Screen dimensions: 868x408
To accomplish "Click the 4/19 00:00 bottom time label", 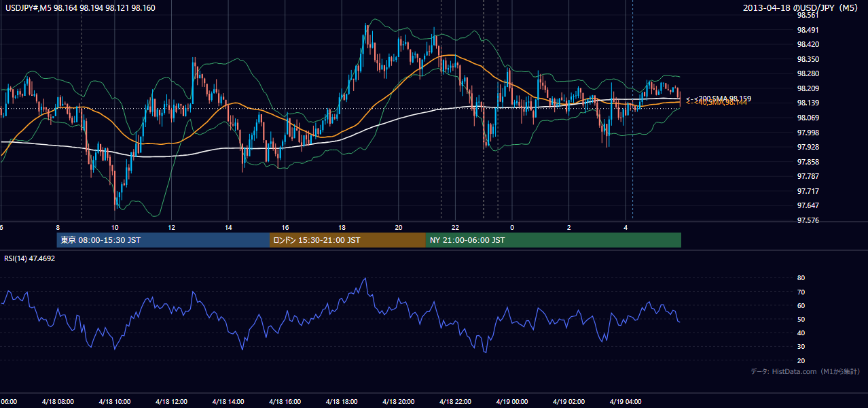I will click(511, 402).
